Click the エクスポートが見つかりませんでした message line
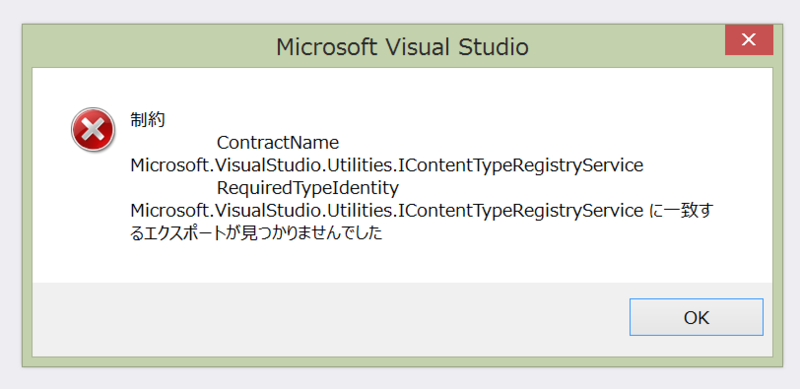Image resolution: width=800 pixels, height=389 pixels. click(257, 234)
